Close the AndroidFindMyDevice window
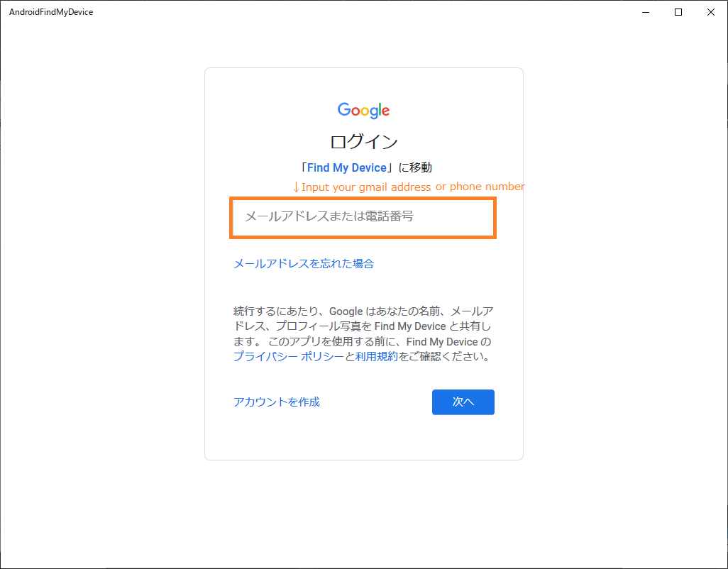This screenshot has height=569, width=728. tap(710, 12)
